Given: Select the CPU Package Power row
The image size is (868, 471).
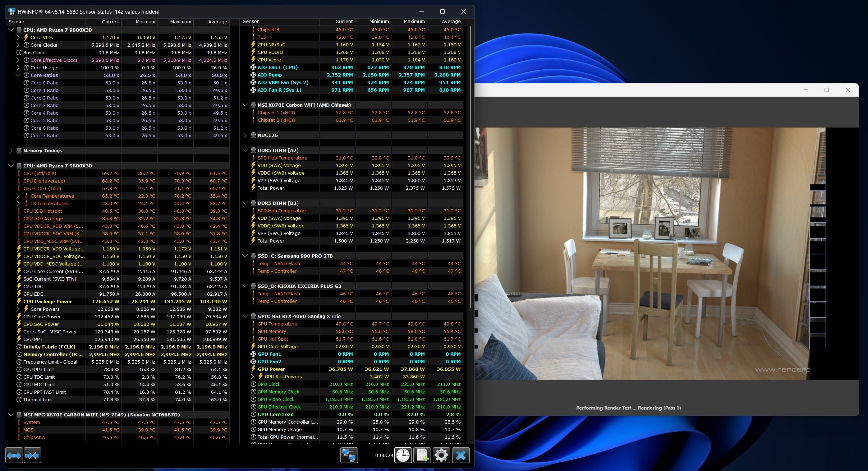Looking at the screenshot, I should pos(47,301).
